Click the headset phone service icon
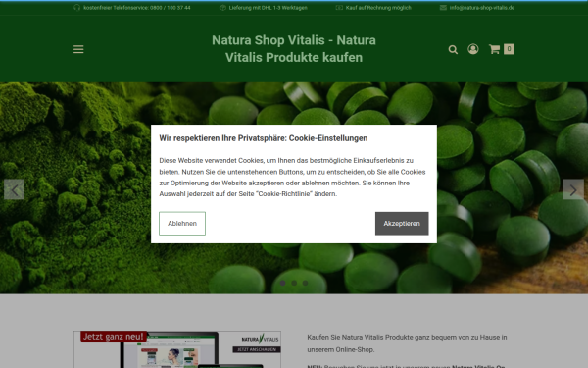This screenshot has height=368, width=588. click(76, 8)
